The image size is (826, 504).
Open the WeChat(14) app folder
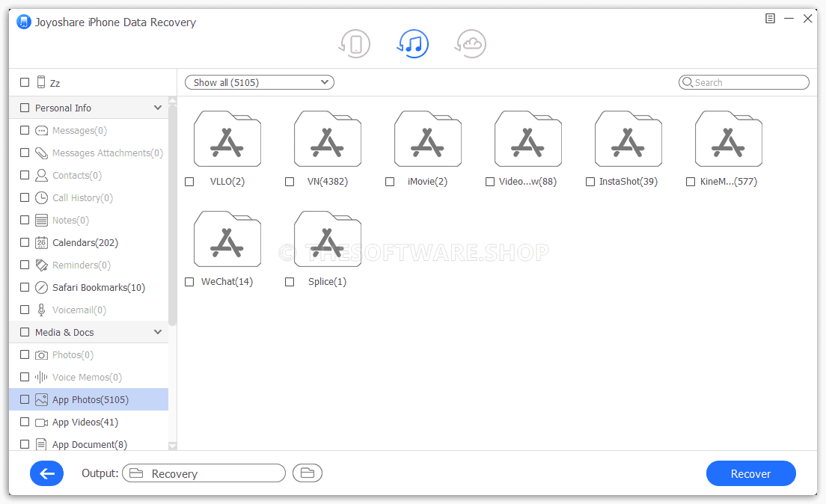[x=227, y=239]
